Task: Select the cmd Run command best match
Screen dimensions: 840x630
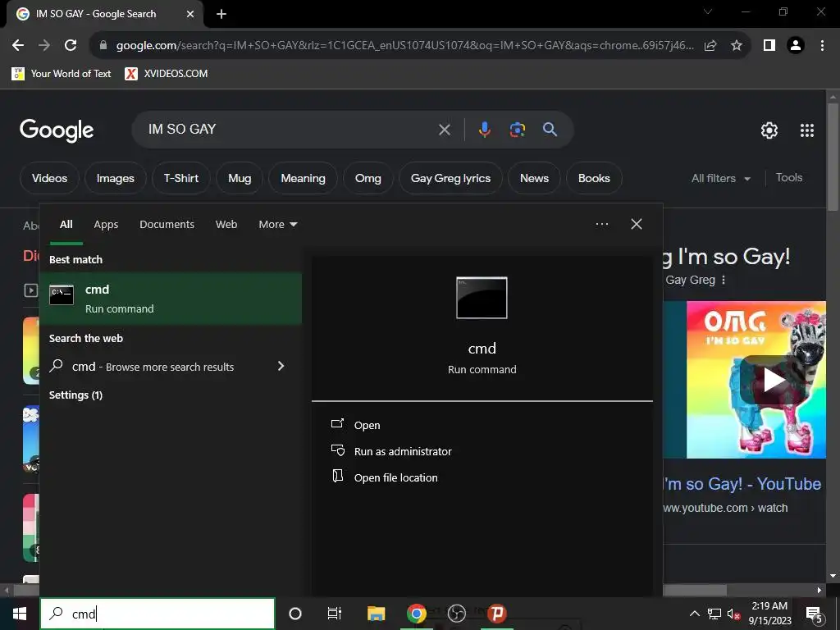Action: click(171, 299)
